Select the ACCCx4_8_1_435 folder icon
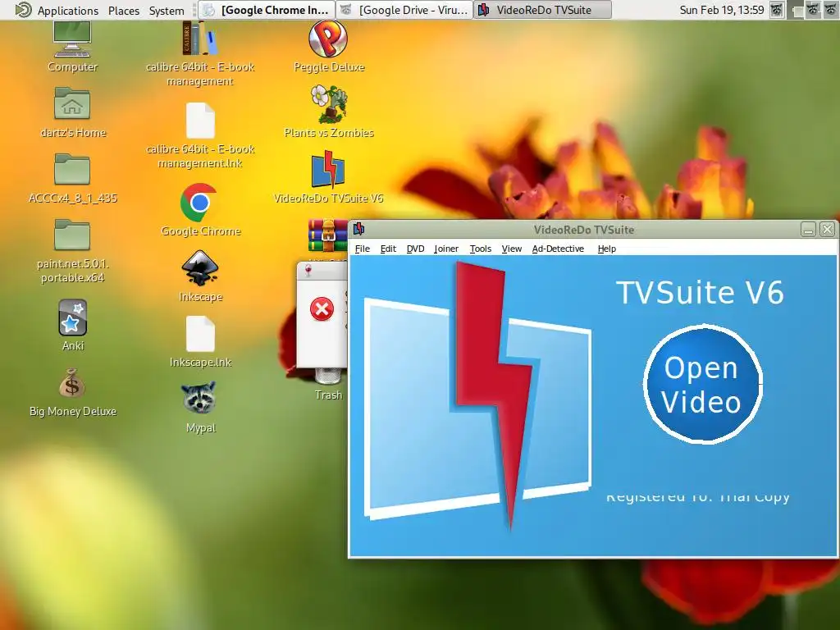This screenshot has width=840, height=630. [x=72, y=169]
